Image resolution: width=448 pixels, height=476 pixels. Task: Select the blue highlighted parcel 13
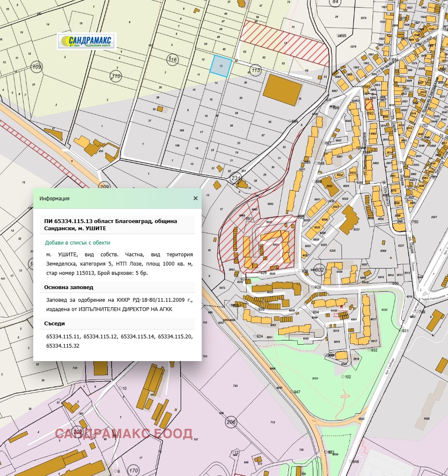click(221, 66)
